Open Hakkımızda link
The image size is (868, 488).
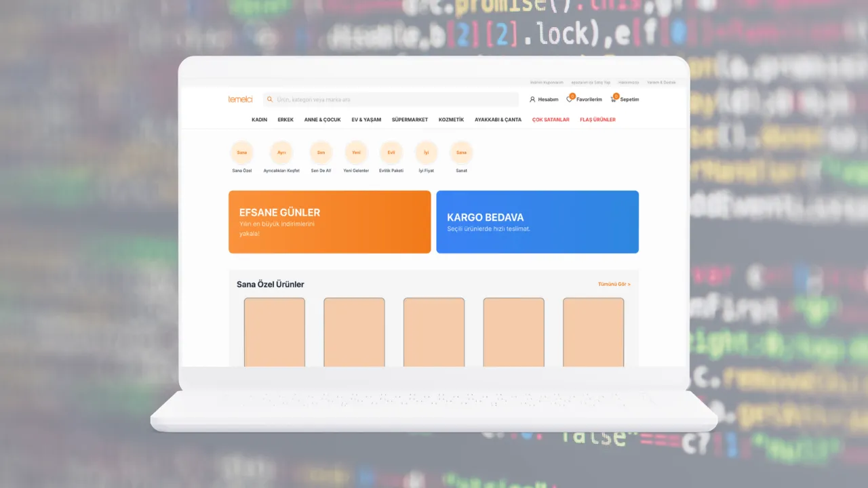coord(629,82)
